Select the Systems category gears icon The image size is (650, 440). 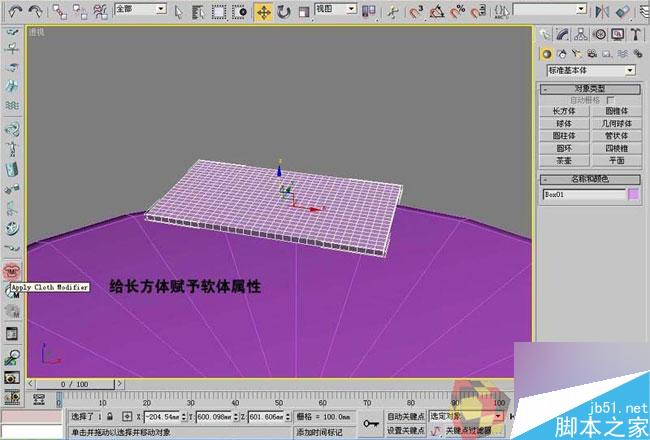tap(637, 53)
